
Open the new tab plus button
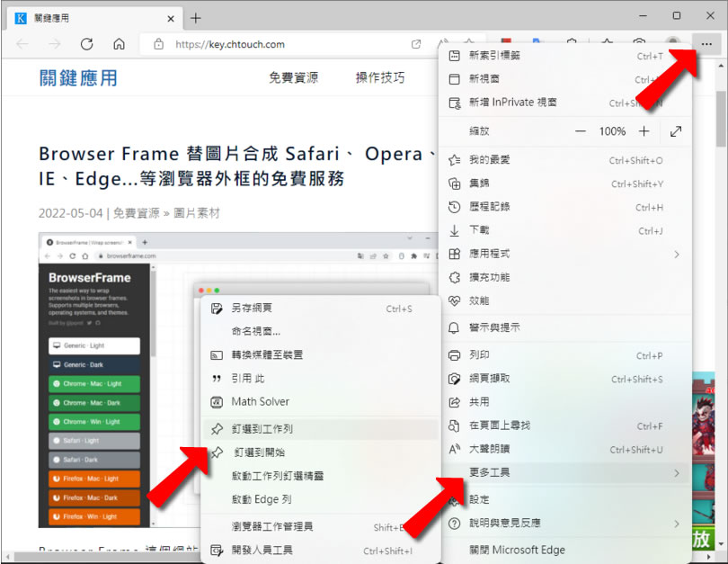click(x=196, y=18)
